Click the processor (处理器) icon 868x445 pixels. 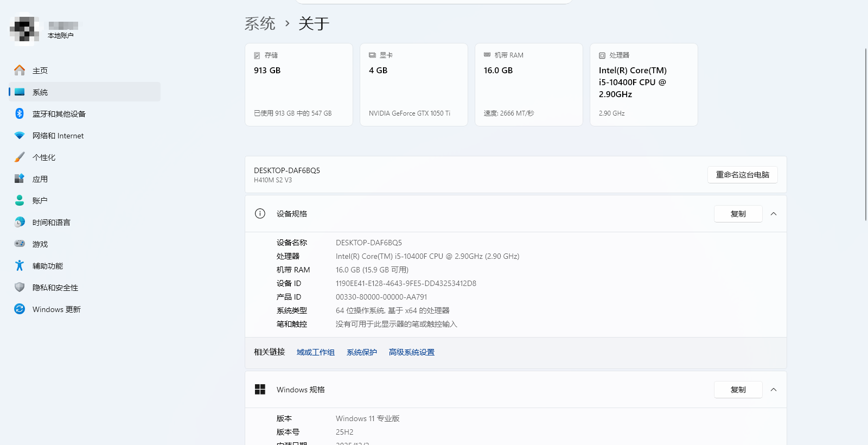pos(602,55)
